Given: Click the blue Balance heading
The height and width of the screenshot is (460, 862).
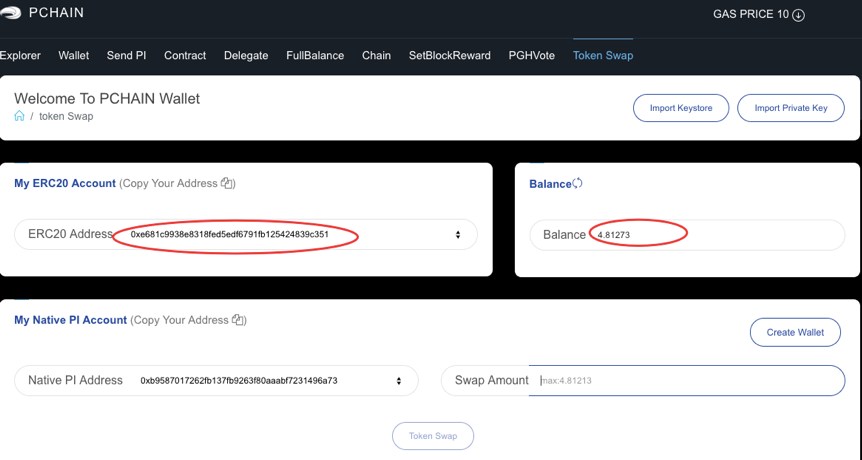Looking at the screenshot, I should tap(550, 184).
